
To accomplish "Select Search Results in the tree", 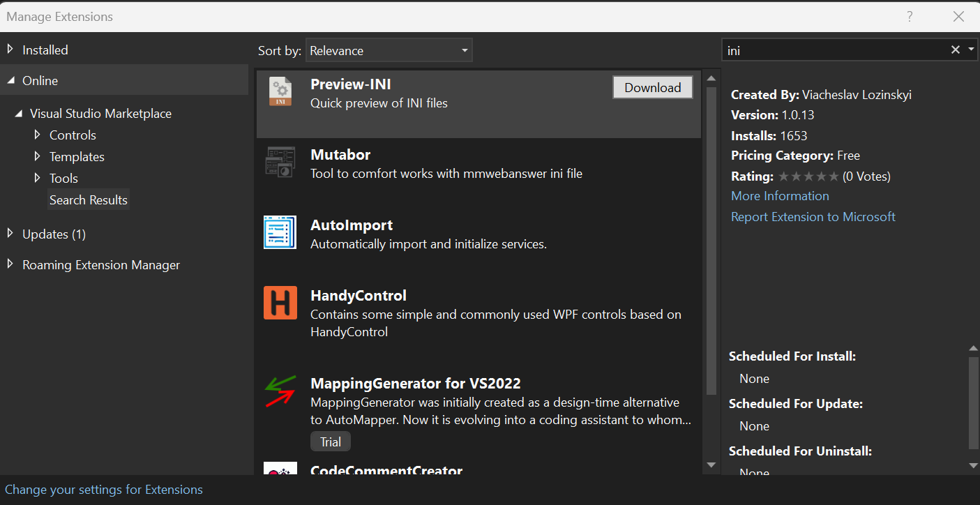I will click(x=88, y=200).
